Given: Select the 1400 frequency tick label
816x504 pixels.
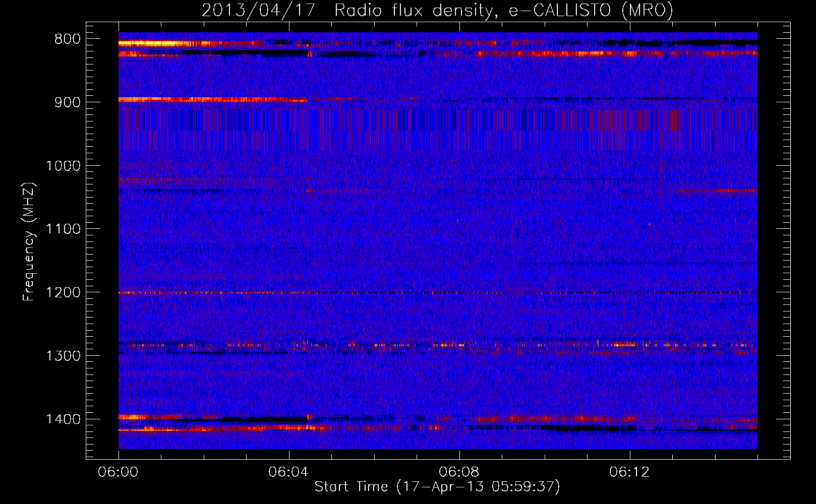Looking at the screenshot, I should click(x=63, y=419).
